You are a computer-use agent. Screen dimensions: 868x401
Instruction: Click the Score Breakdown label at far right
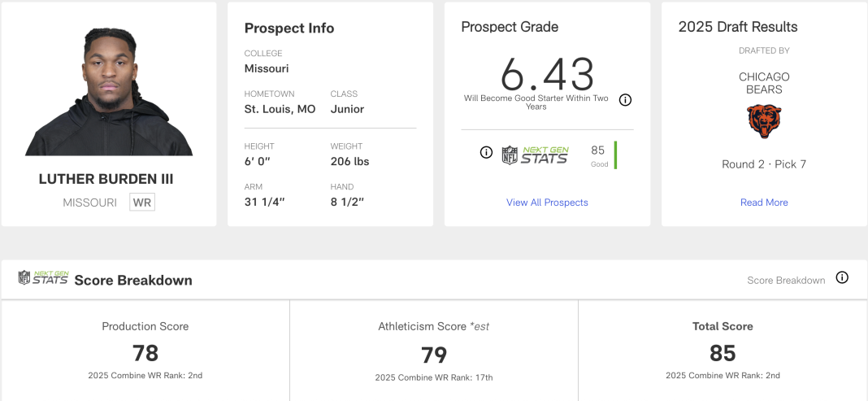click(x=786, y=281)
